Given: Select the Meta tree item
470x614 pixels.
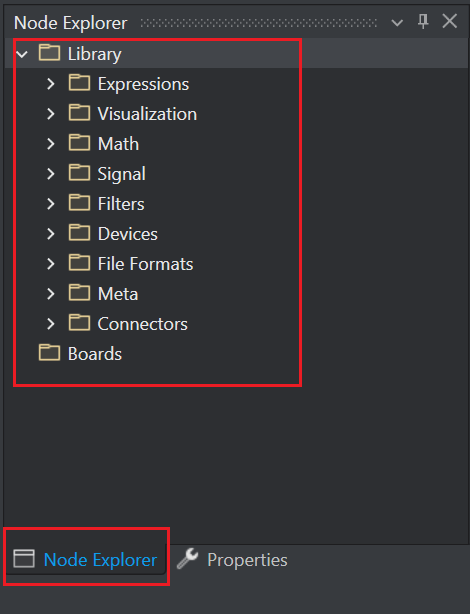Looking at the screenshot, I should click(118, 294).
